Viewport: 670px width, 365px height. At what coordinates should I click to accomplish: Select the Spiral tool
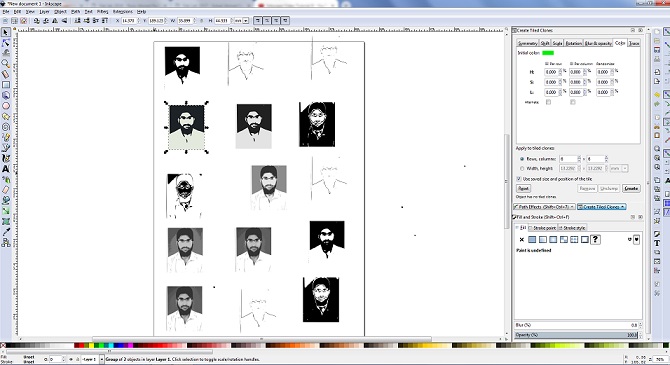point(6,127)
